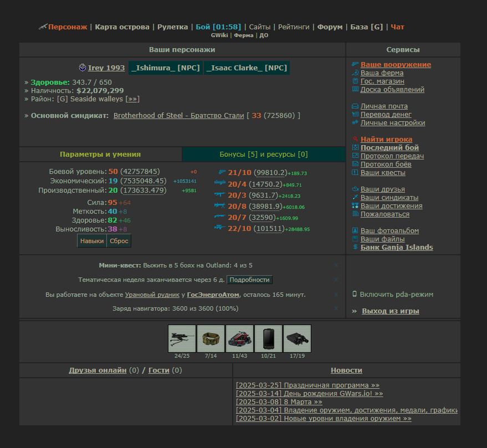Click the farm icon beside Ваша ферма
The height and width of the screenshot is (448, 487).
tap(355, 73)
